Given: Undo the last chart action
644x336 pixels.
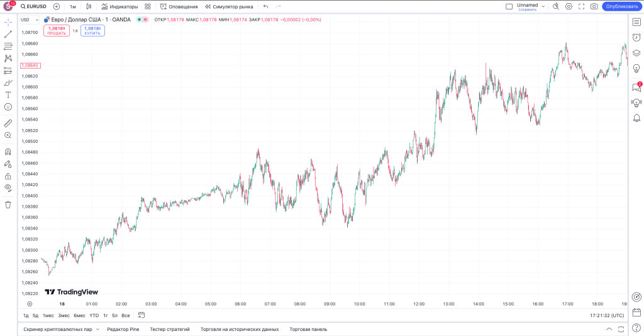Looking at the screenshot, I should [x=266, y=6].
